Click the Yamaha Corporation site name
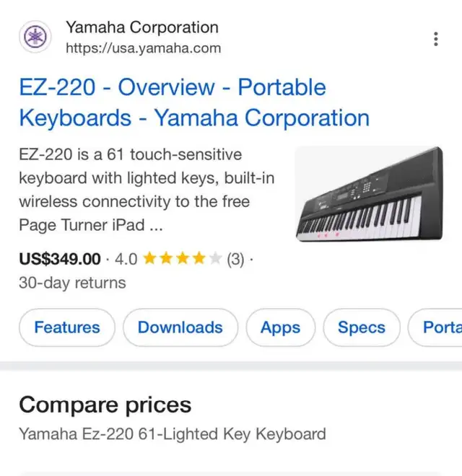This screenshot has height=476, width=462. (141, 27)
